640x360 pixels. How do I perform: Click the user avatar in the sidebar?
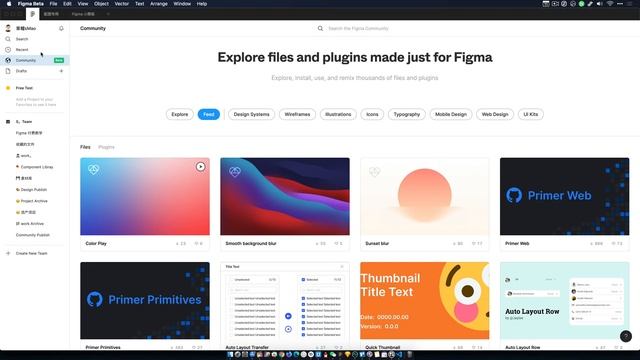tap(8, 28)
